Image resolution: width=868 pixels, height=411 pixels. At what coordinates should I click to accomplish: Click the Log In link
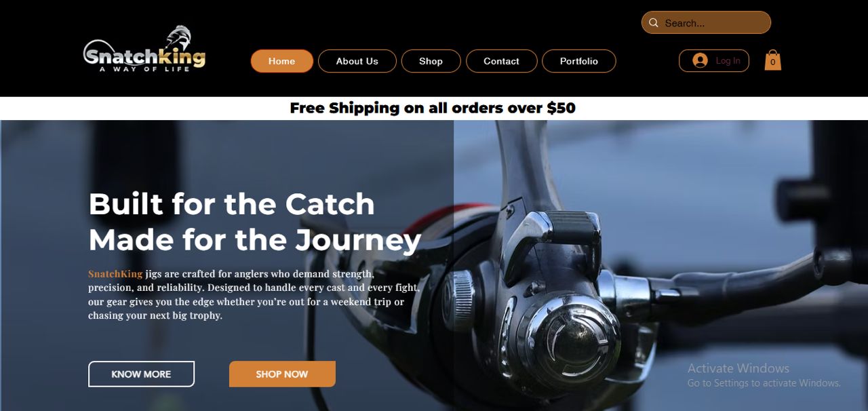pos(728,61)
